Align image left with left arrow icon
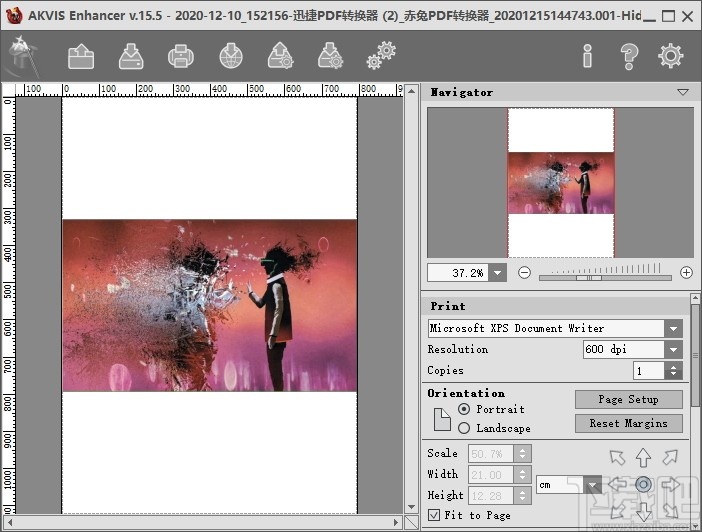The image size is (702, 532). tap(617, 484)
